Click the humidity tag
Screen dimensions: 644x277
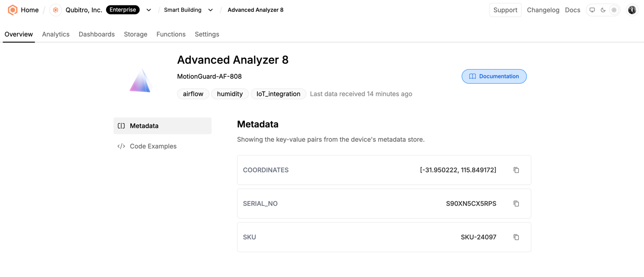tap(230, 94)
